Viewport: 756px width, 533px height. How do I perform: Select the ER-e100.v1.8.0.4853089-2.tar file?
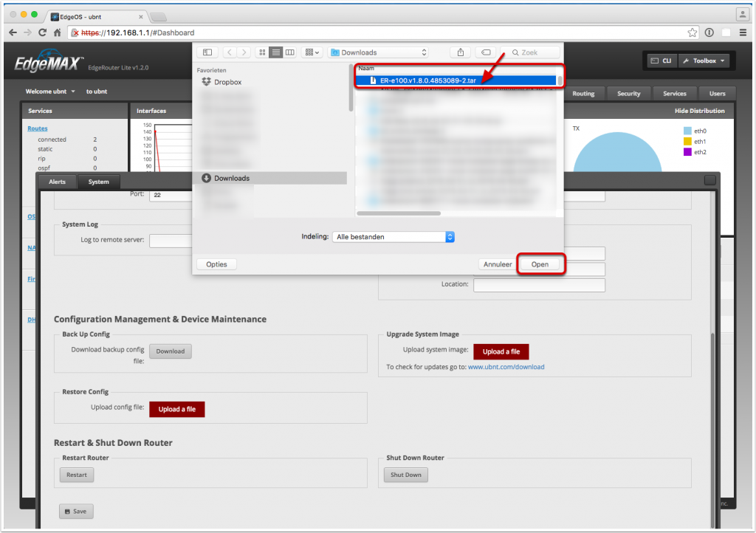tap(456, 80)
